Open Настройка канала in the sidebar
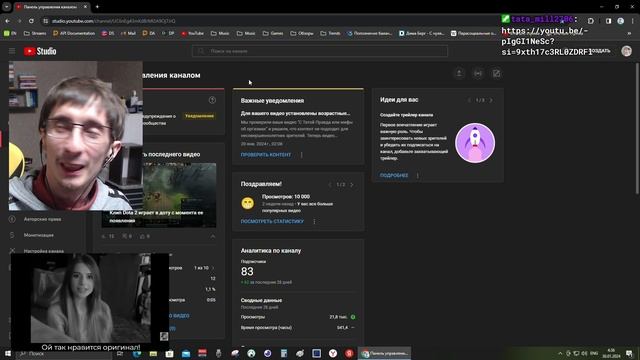 pyautogui.click(x=44, y=251)
